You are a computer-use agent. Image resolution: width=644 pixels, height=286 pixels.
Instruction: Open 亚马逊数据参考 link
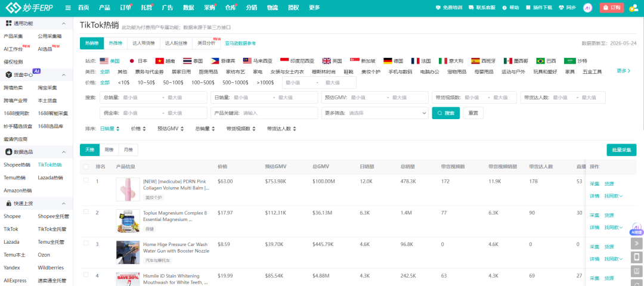click(240, 43)
